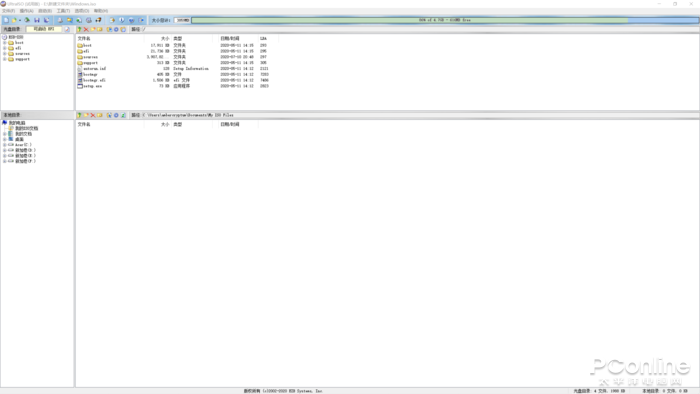Click the Mount to virtual drive icon

click(x=89, y=20)
